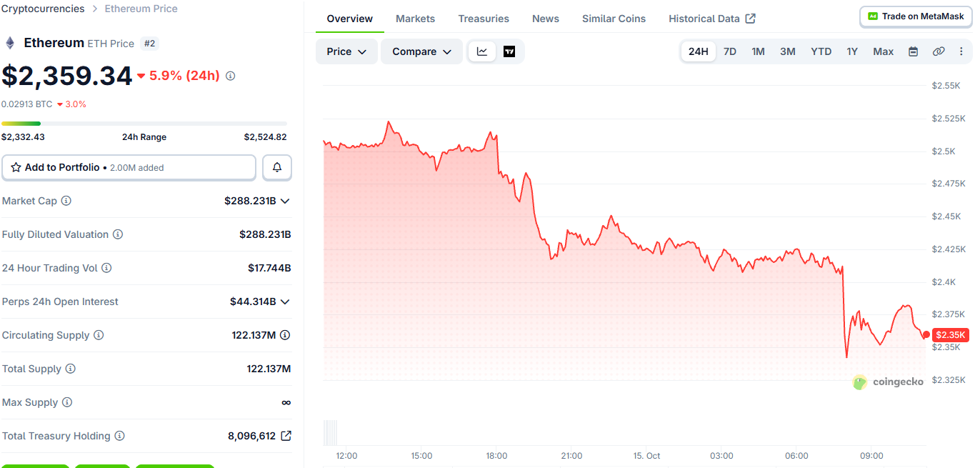The image size is (980, 468).
Task: Click the Ethereum logo icon
Action: pos(10,43)
